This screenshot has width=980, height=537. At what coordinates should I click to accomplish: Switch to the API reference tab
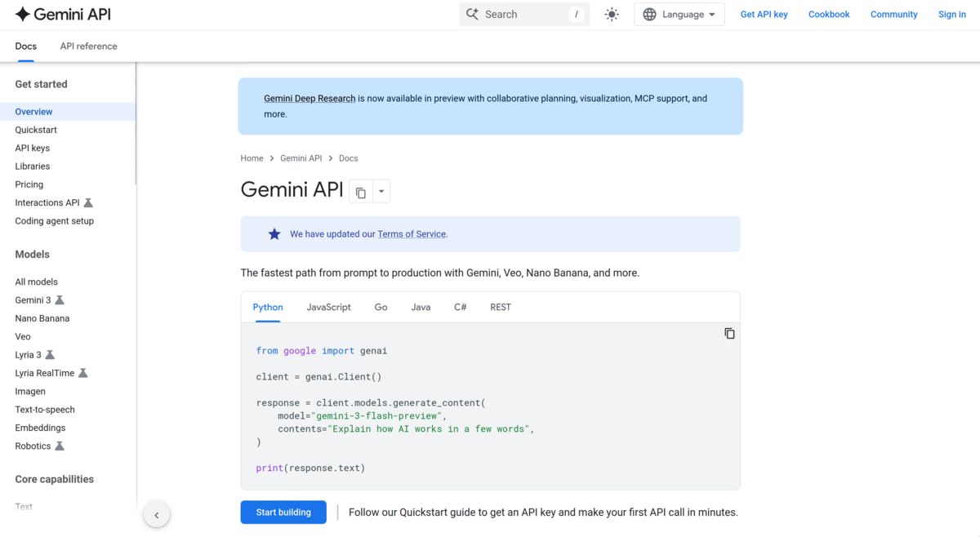(x=88, y=47)
